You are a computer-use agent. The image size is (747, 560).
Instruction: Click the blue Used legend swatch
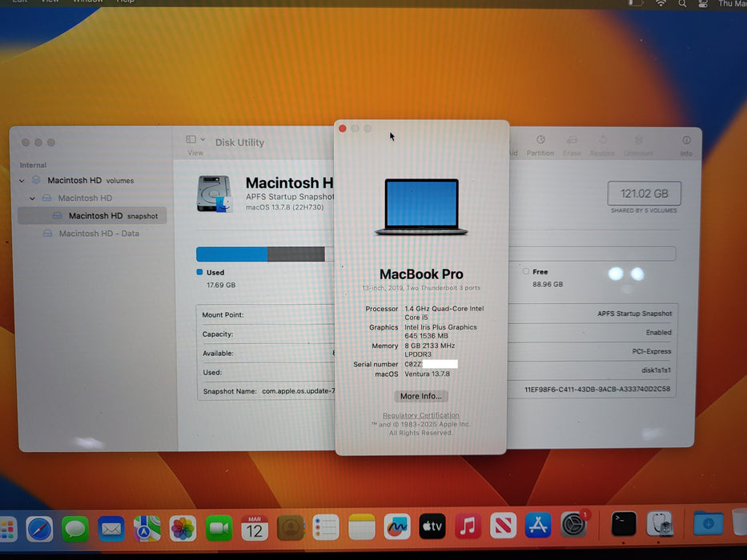[199, 272]
